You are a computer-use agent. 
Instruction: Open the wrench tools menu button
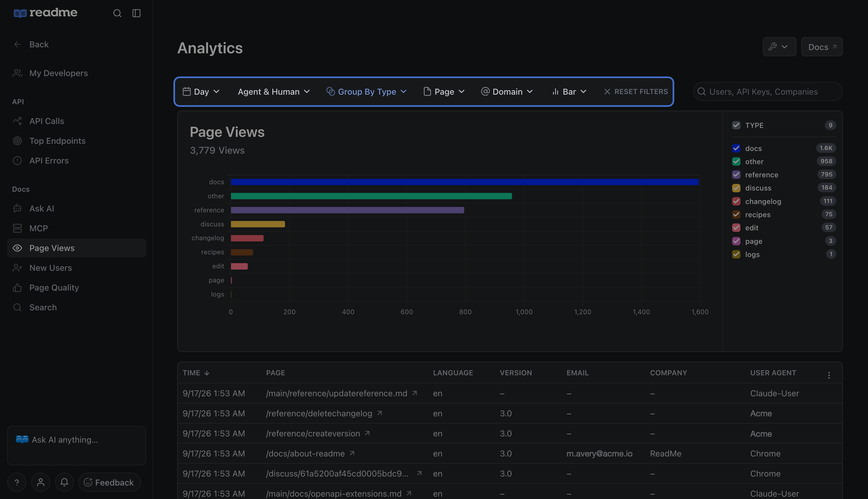pyautogui.click(x=779, y=47)
